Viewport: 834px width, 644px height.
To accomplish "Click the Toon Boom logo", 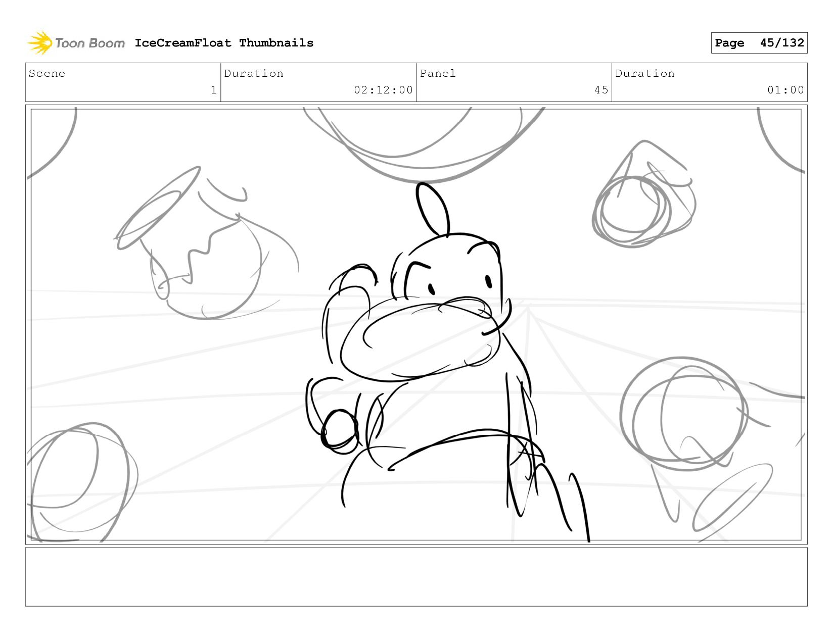I will click(x=76, y=43).
